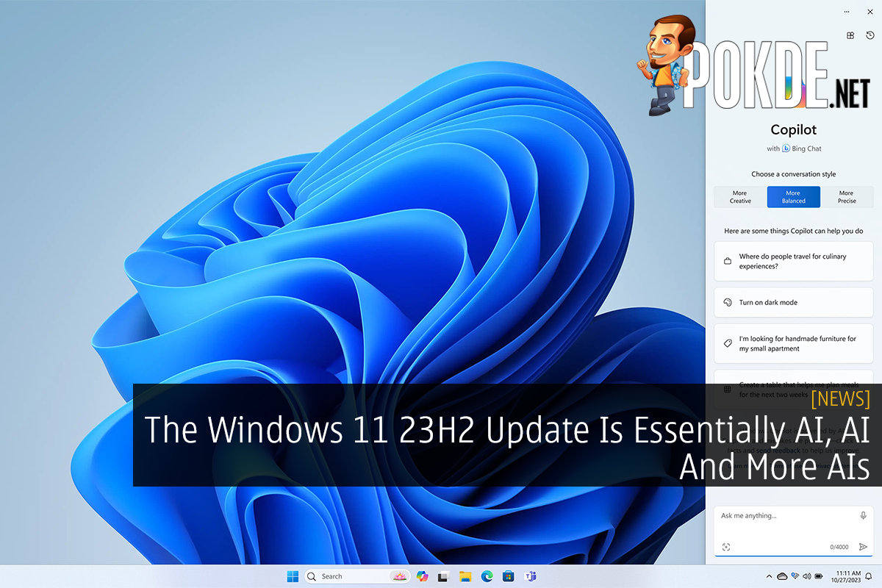Click the send message arrow icon

(864, 547)
